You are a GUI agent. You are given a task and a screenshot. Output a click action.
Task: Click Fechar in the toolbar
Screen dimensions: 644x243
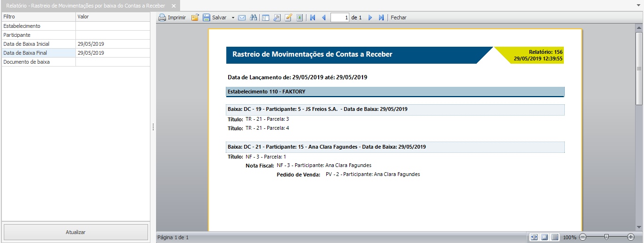pyautogui.click(x=398, y=17)
